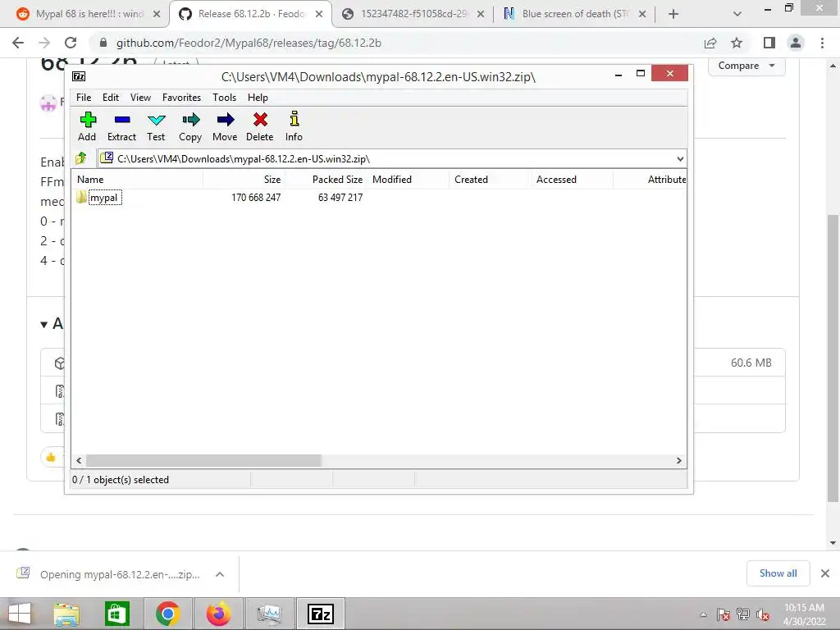Sort by Modified column header
This screenshot has width=840, height=630.
pos(409,180)
